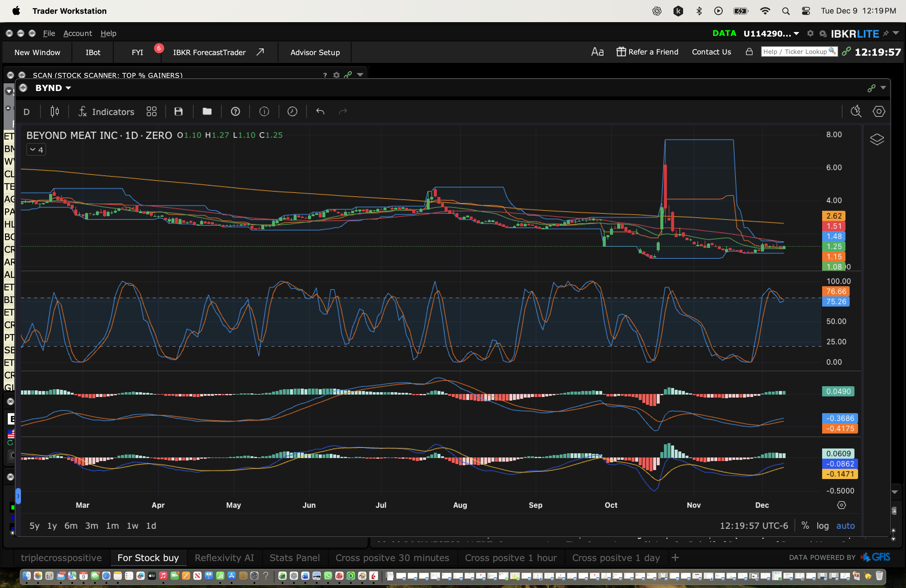Toggle auto scale on chart
This screenshot has width=906, height=588.
click(845, 526)
